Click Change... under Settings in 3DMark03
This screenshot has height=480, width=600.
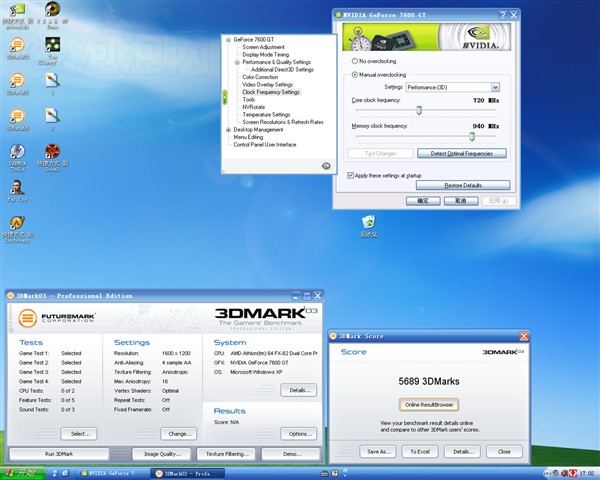pos(179,434)
